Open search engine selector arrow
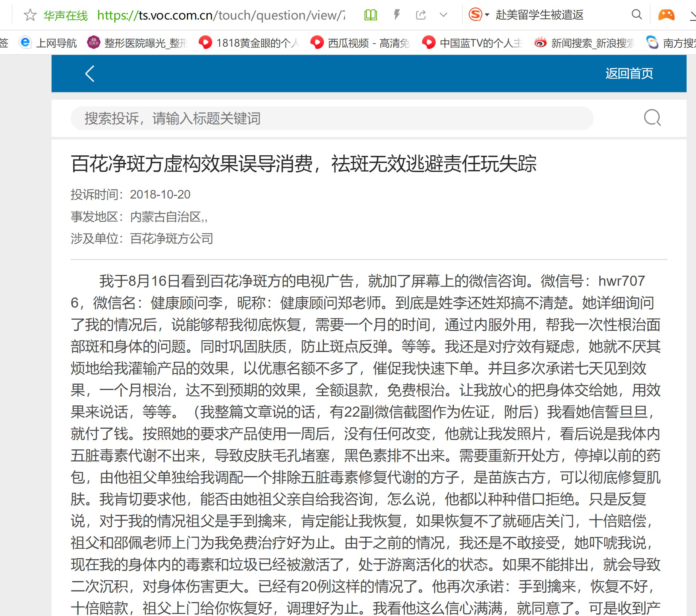This screenshot has width=696, height=616. 487,15
